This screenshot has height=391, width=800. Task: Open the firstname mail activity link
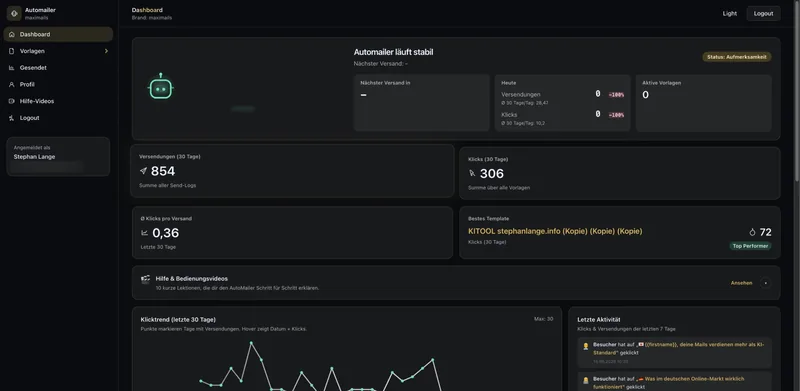point(679,349)
